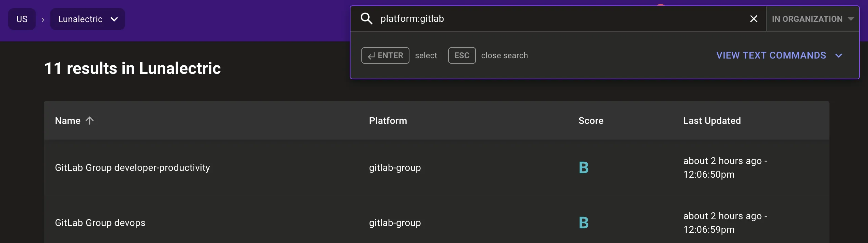Click the B score badge for devops
Viewport: 868px width, 243px height.
click(x=584, y=223)
